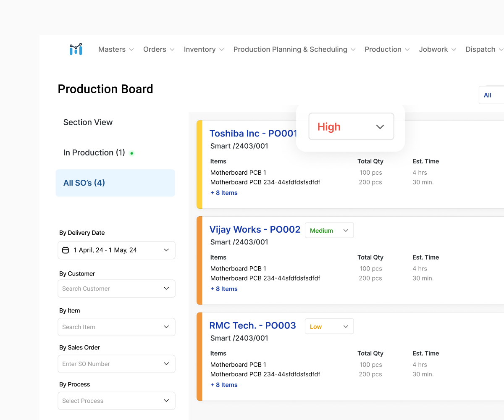
Task: Open the High priority dropdown
Action: click(351, 126)
